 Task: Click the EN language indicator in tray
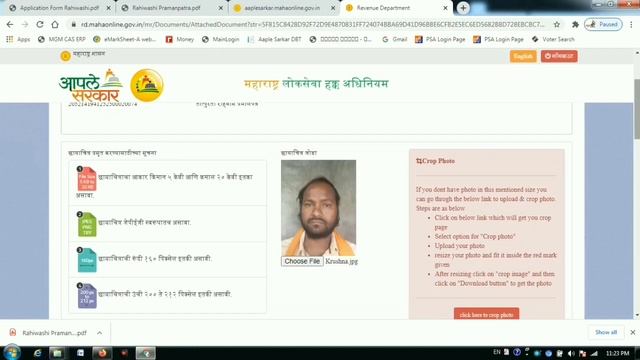[496, 352]
